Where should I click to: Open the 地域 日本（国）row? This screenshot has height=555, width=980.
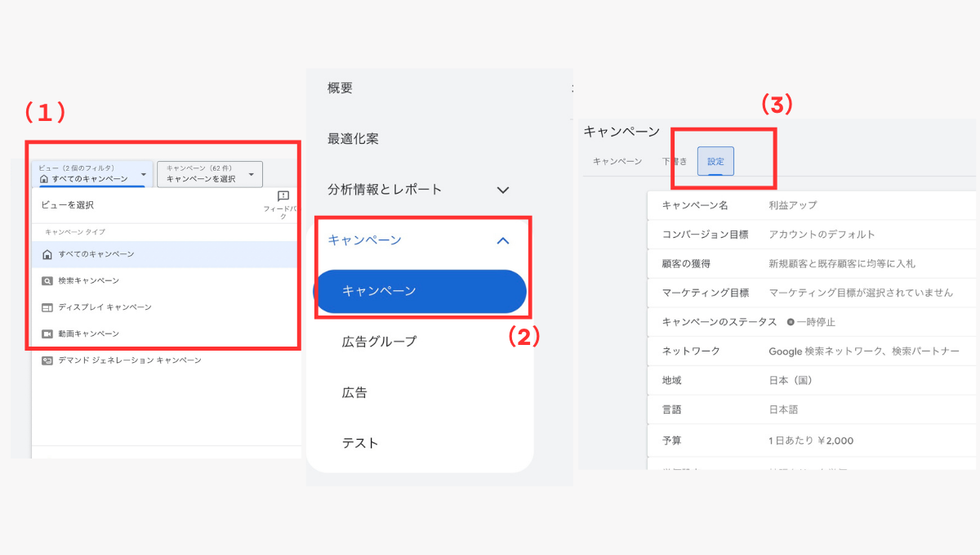[811, 381]
